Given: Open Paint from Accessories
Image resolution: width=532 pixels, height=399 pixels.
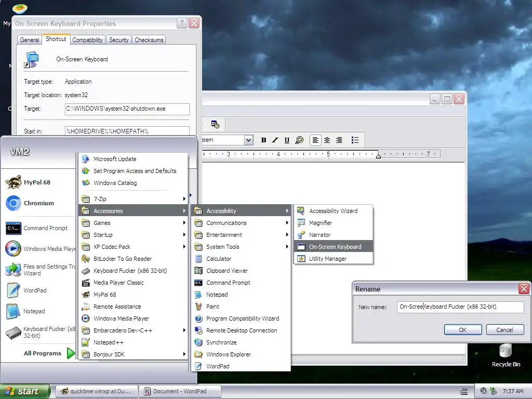Looking at the screenshot, I should click(x=241, y=307).
